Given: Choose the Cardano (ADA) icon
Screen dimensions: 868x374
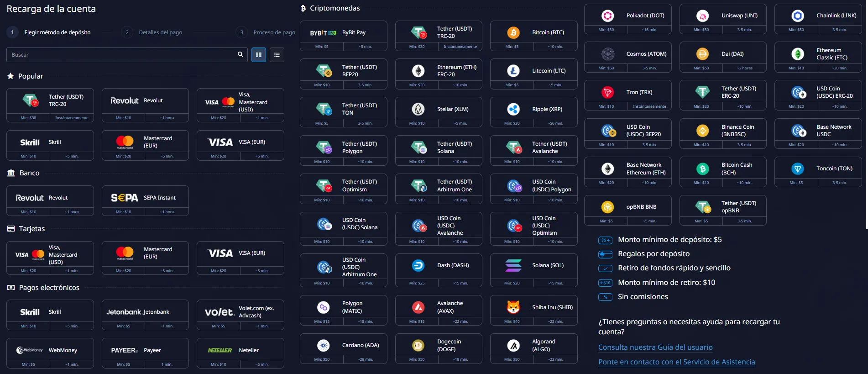Looking at the screenshot, I should [x=324, y=345].
